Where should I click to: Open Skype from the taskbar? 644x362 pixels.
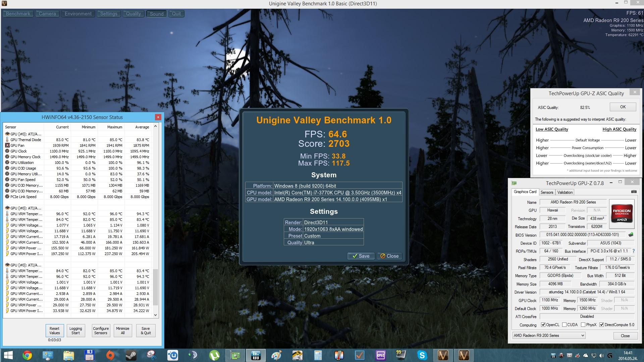pyautogui.click(x=422, y=355)
